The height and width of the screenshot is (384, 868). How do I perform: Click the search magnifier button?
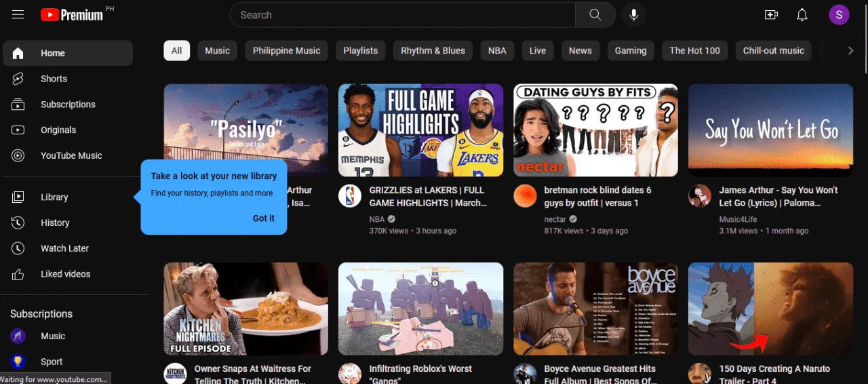595,15
